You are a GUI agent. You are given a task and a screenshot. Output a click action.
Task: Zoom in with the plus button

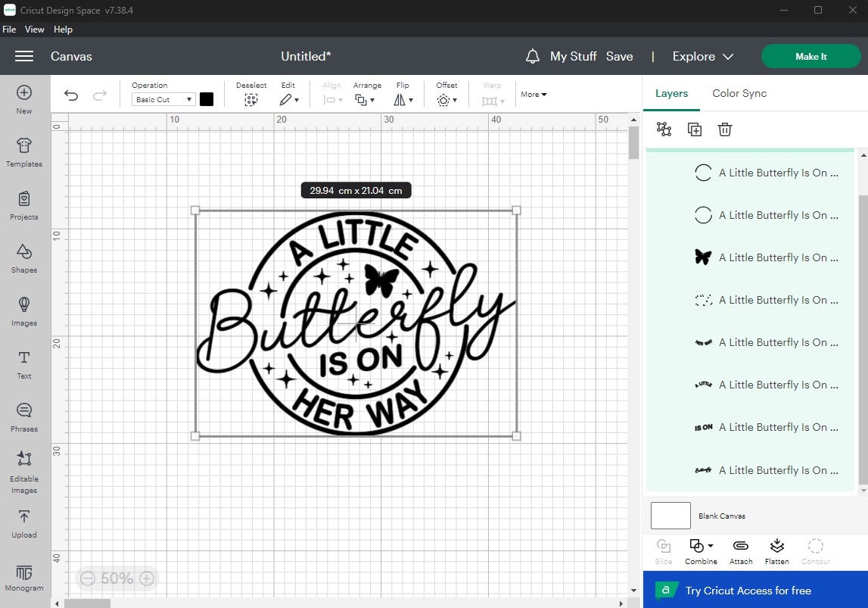click(147, 578)
